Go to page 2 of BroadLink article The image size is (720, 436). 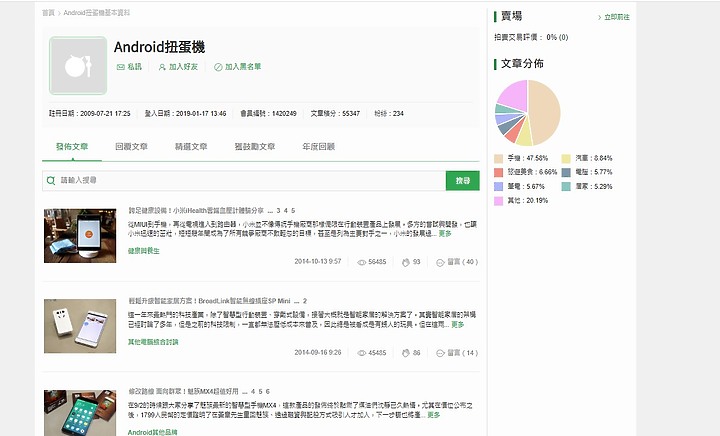(x=305, y=301)
